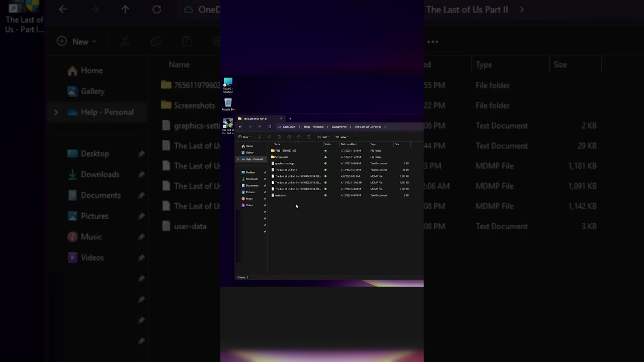Image resolution: width=644 pixels, height=362 pixels.
Task: Click the Share toolbar icon
Action: pyautogui.click(x=299, y=137)
